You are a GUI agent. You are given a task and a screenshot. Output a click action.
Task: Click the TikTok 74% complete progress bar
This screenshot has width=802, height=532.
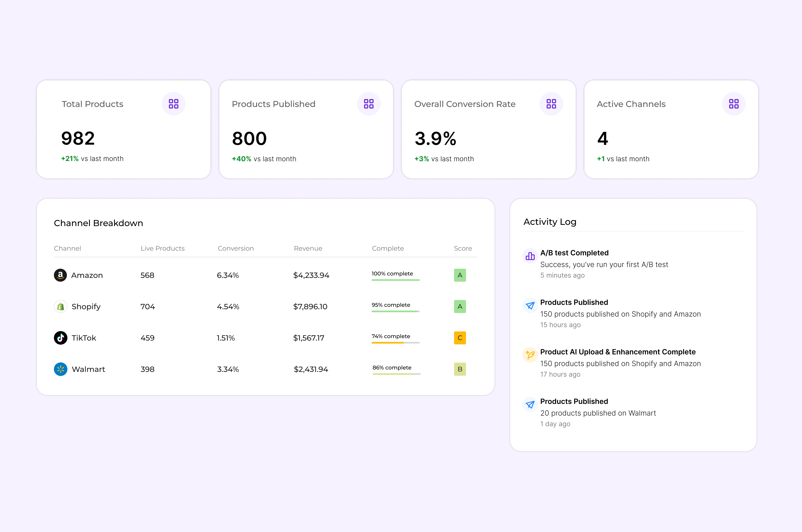click(396, 343)
